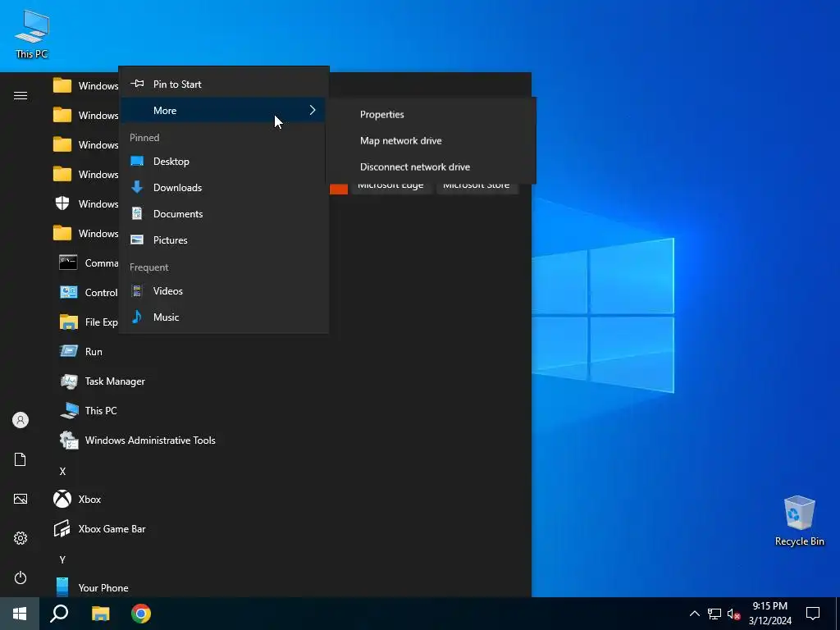This screenshot has width=840, height=630.
Task: Open Xbox Game Bar entry
Action: [99, 529]
